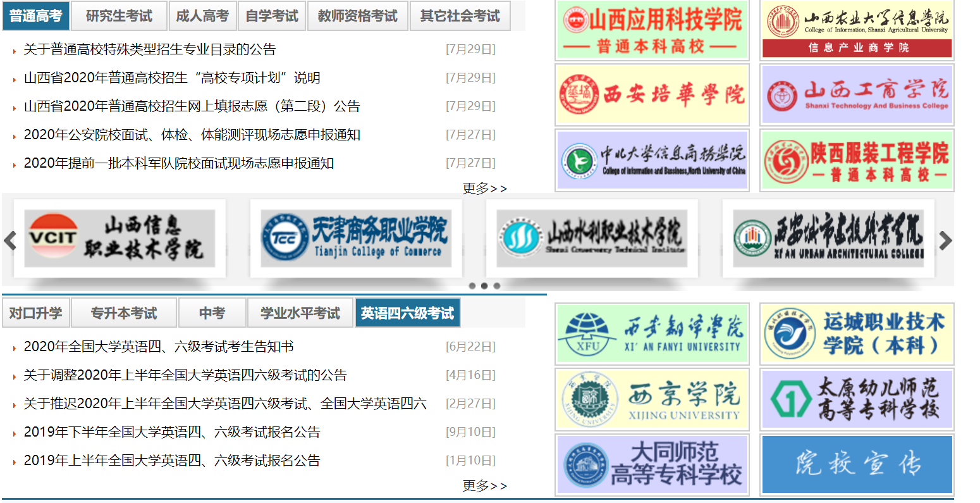This screenshot has width=980, height=503.
Task: Open 2020年公安院校面试体检 notice
Action: 192,135
